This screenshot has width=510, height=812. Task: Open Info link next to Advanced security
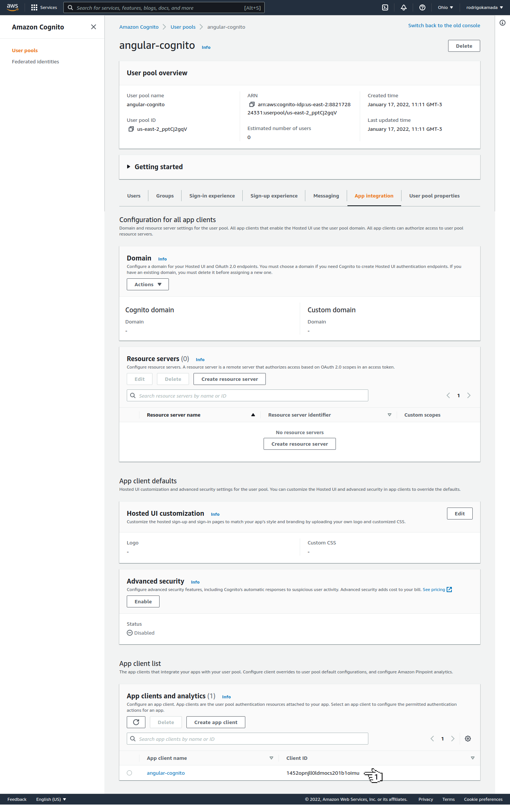click(x=195, y=582)
